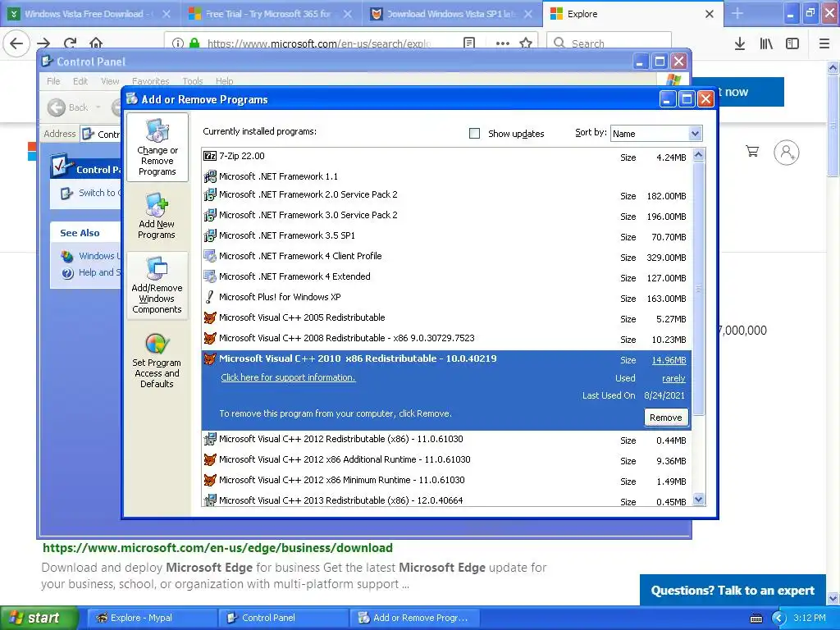Open Edit menu in Control Panel
The height and width of the screenshot is (630, 840).
(80, 81)
